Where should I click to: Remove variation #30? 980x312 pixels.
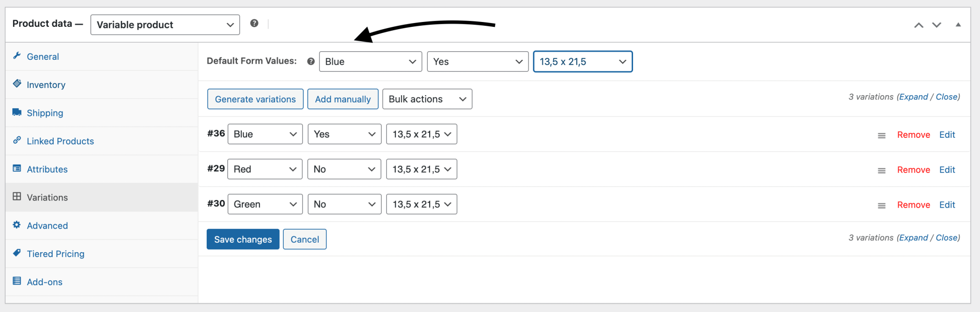pyautogui.click(x=913, y=205)
